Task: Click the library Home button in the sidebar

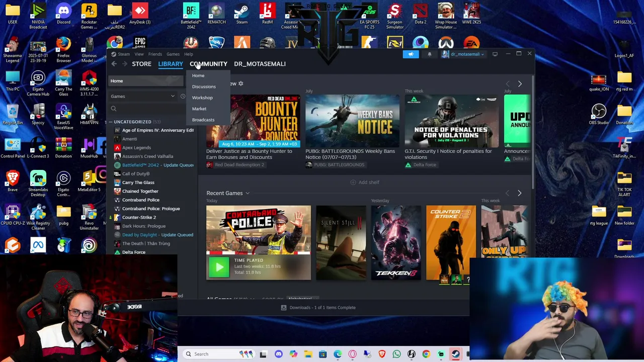Action: pos(146,81)
